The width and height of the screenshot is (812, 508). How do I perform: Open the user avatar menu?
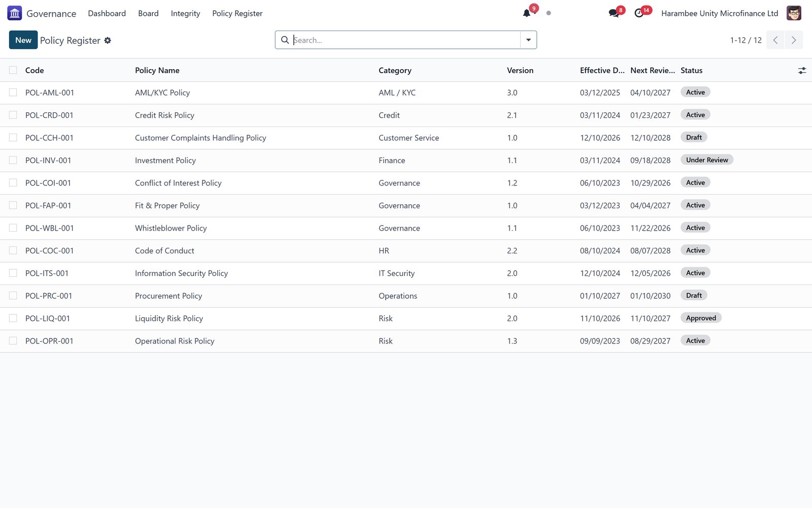794,13
